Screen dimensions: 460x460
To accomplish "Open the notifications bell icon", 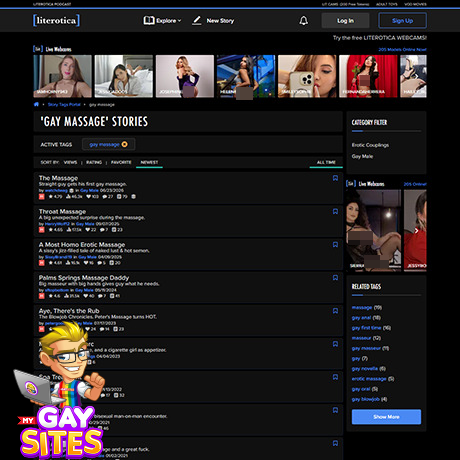I will 303,21.
